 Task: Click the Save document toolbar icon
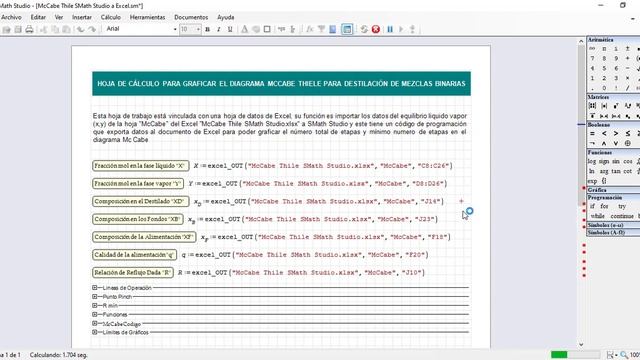(x=18, y=29)
